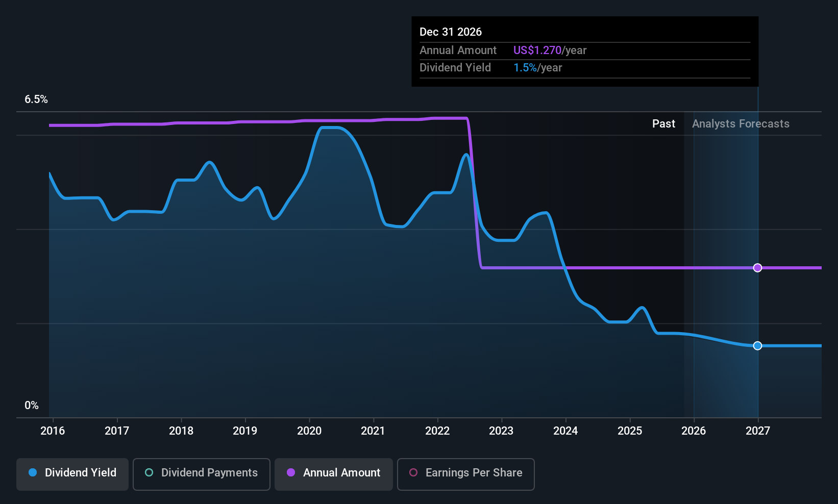Click the Dec 31 2026 tooltip header
Screen dimensions: 838x504
451,32
